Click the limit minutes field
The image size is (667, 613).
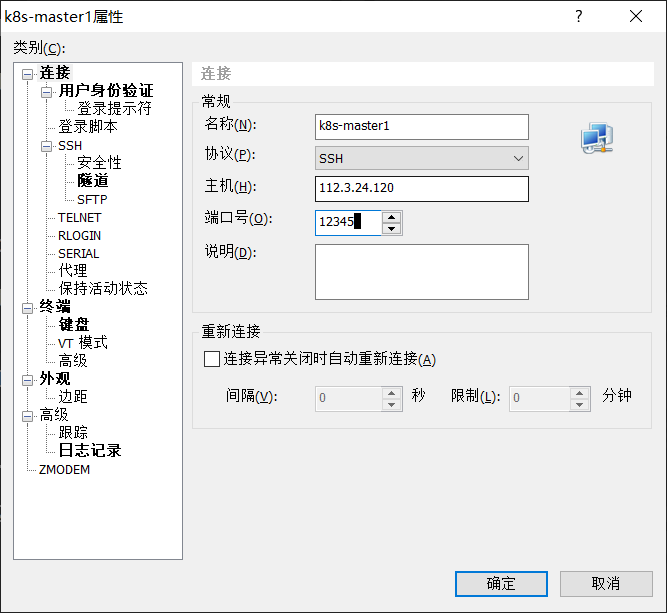pos(539,399)
